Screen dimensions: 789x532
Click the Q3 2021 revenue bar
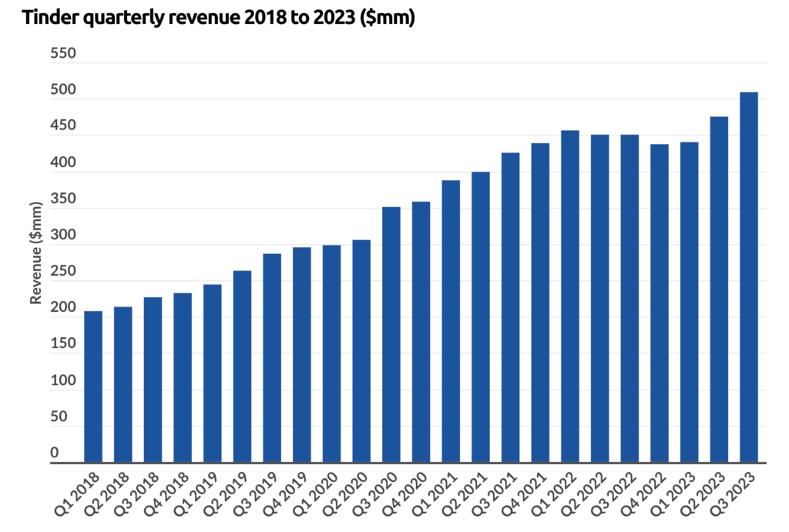click(x=511, y=308)
